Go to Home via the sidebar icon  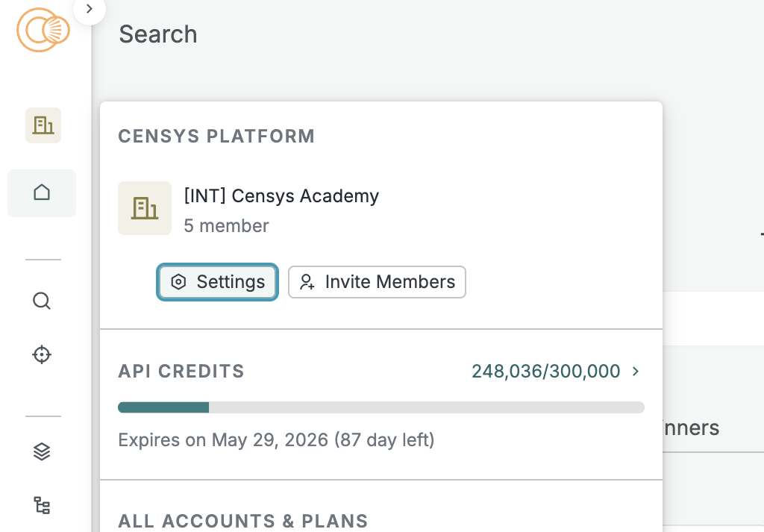point(42,193)
